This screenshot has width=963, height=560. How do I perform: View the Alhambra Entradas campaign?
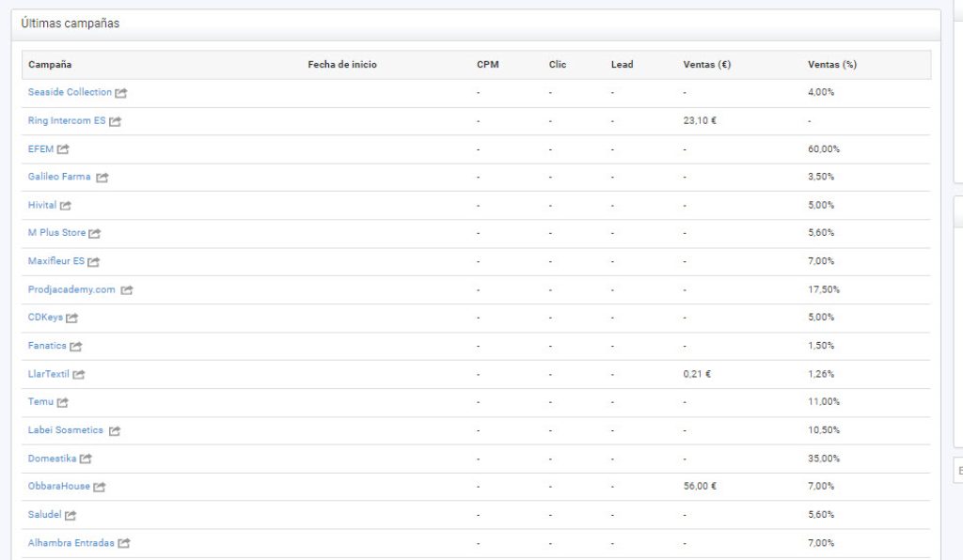click(71, 543)
